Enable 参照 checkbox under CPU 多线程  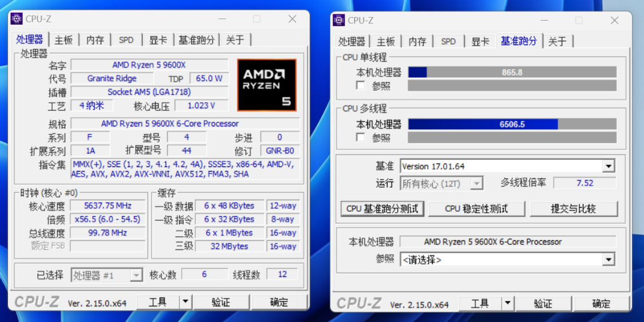pyautogui.click(x=361, y=137)
